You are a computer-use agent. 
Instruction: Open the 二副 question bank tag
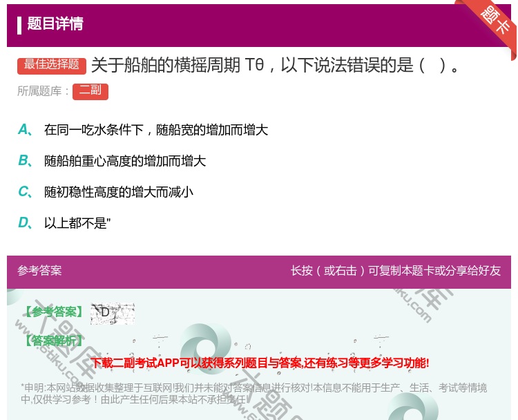tap(90, 91)
